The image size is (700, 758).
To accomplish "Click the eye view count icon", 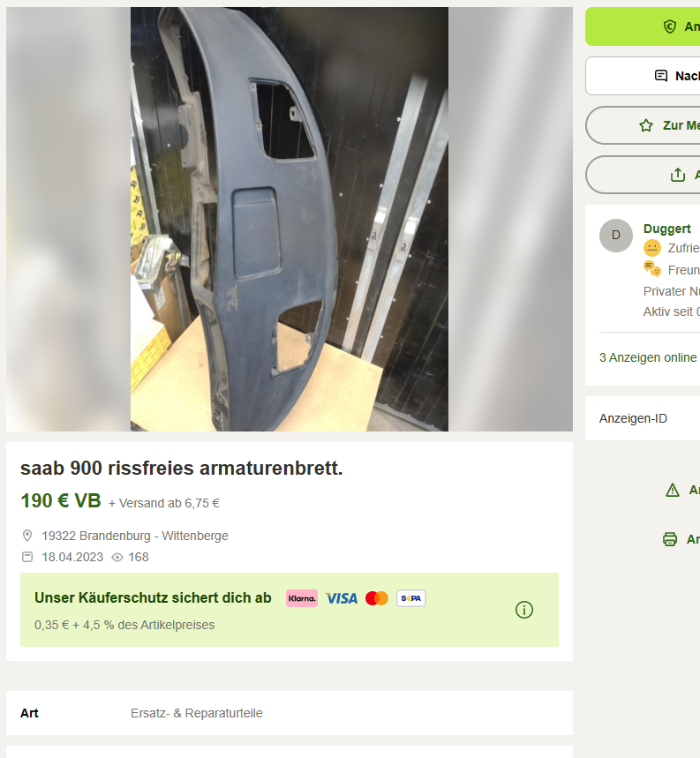I will [117, 558].
